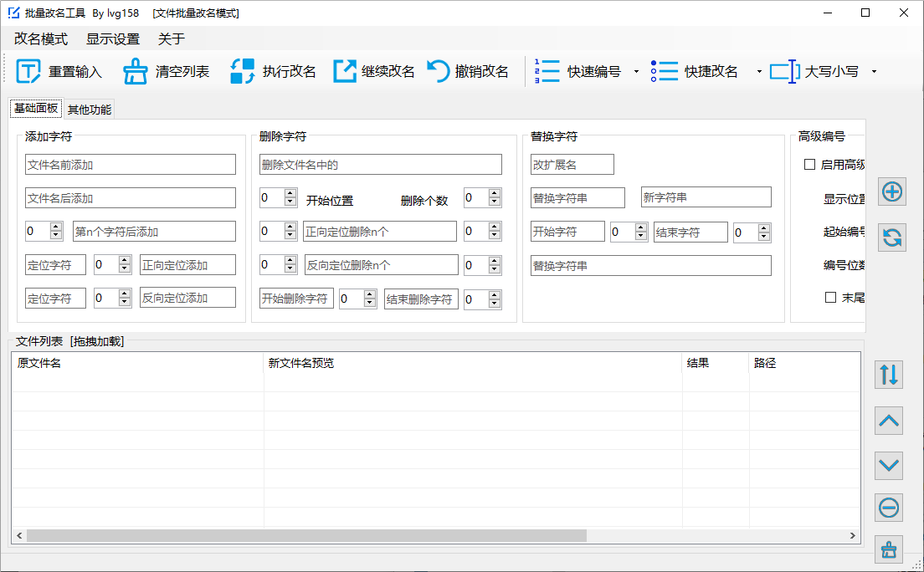The height and width of the screenshot is (572, 924).
Task: Click the up-down sort arrows icon
Action: [889, 375]
